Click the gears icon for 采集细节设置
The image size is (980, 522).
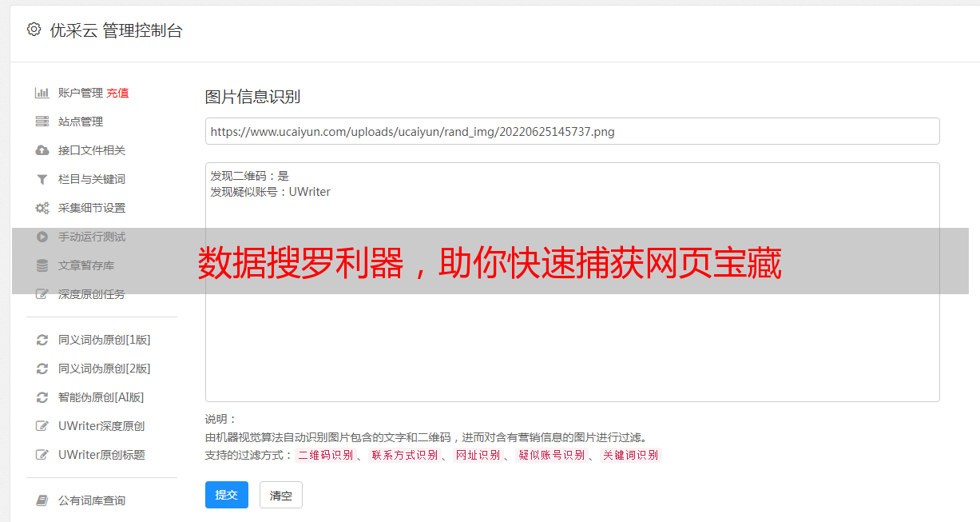[42, 208]
